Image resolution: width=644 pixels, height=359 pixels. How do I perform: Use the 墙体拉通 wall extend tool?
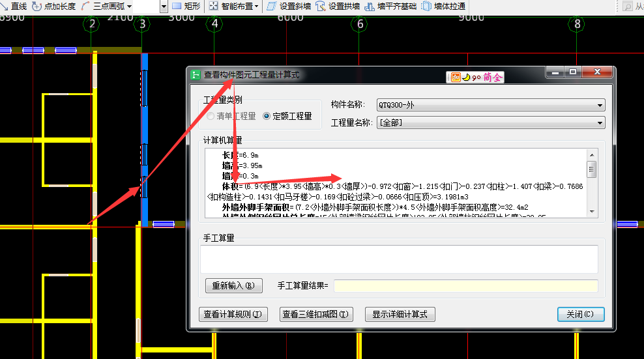444,6
